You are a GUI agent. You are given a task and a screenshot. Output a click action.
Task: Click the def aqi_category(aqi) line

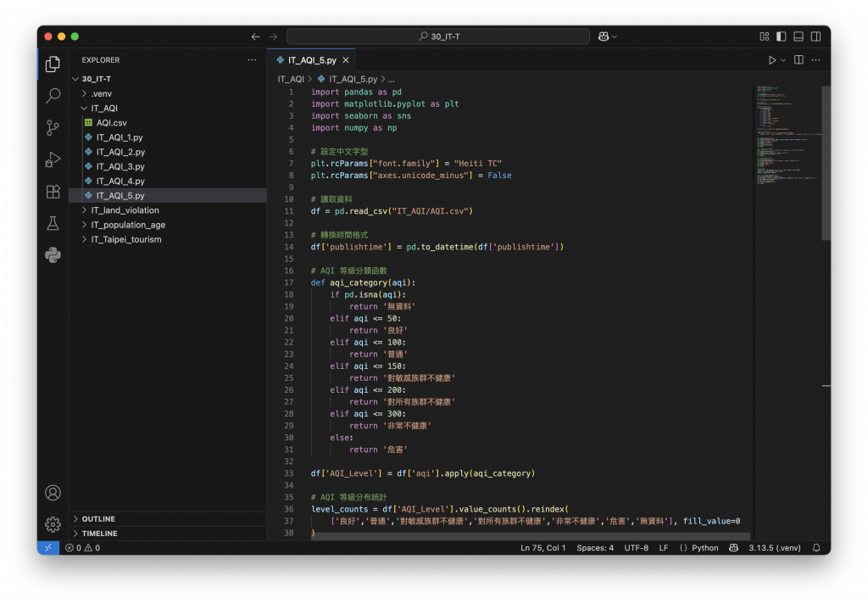[x=363, y=282]
